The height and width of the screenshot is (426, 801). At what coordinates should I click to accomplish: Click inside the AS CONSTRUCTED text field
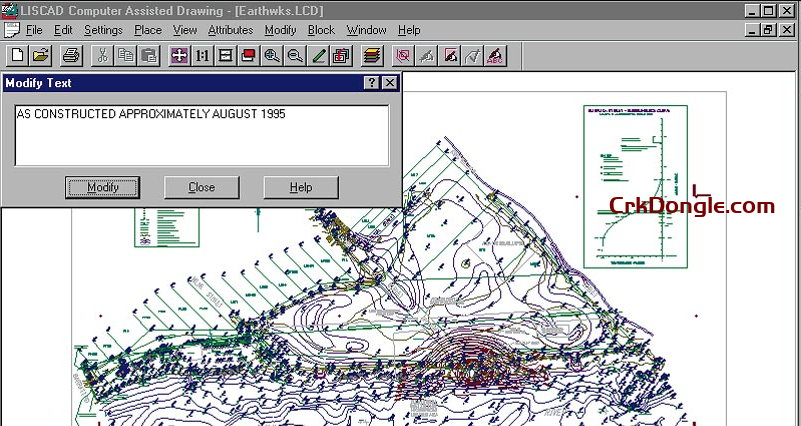(x=201, y=135)
